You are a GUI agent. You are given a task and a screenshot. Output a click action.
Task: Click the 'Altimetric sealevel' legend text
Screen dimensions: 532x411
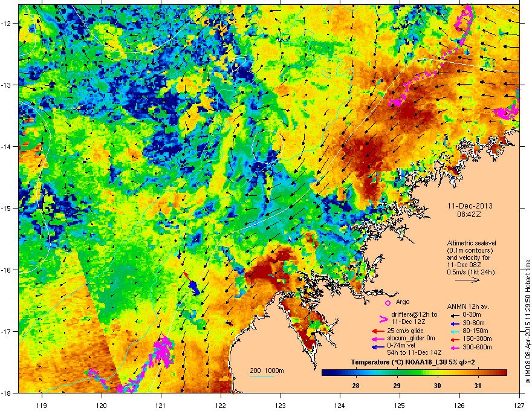(x=472, y=243)
